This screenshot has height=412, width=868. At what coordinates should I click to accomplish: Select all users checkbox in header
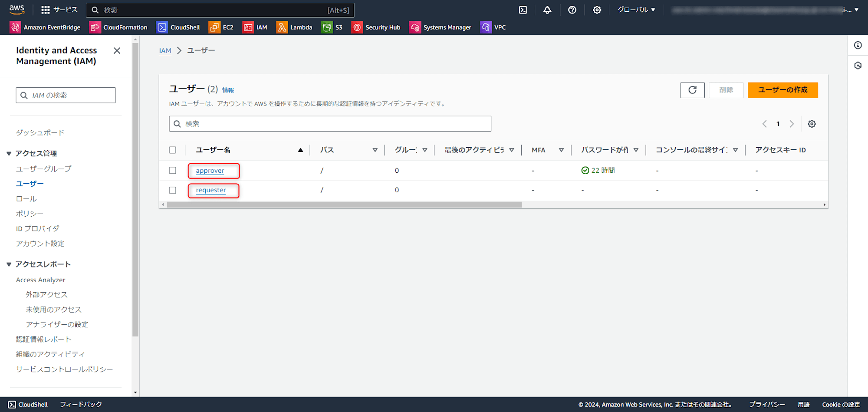(172, 150)
